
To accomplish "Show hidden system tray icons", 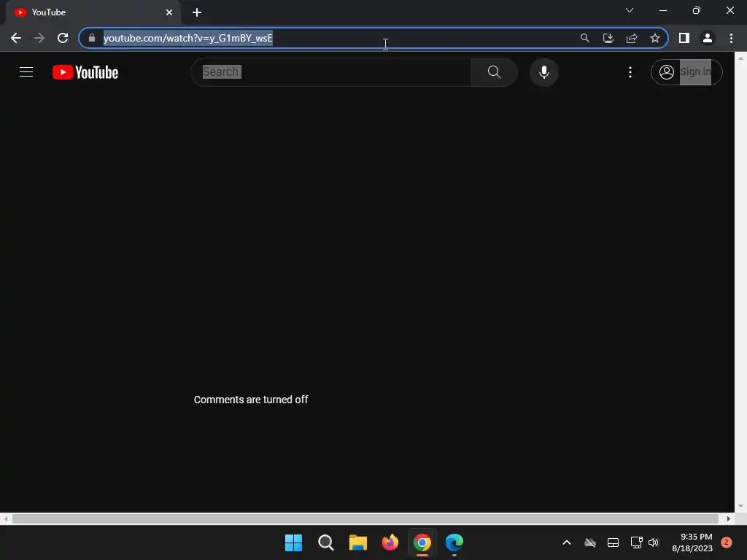I will (x=567, y=542).
